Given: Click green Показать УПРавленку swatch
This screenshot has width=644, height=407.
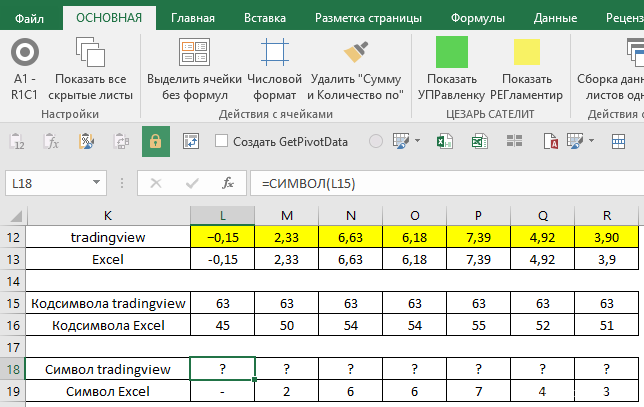Looking at the screenshot, I should coord(452,52).
